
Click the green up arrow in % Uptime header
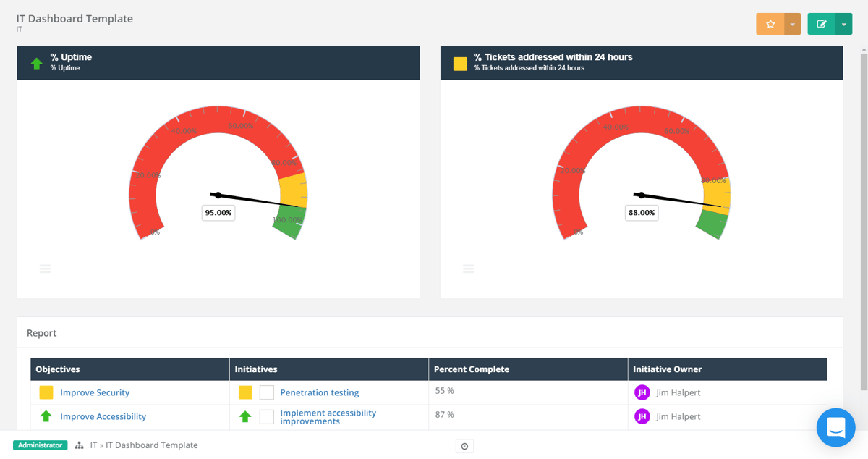pyautogui.click(x=37, y=64)
